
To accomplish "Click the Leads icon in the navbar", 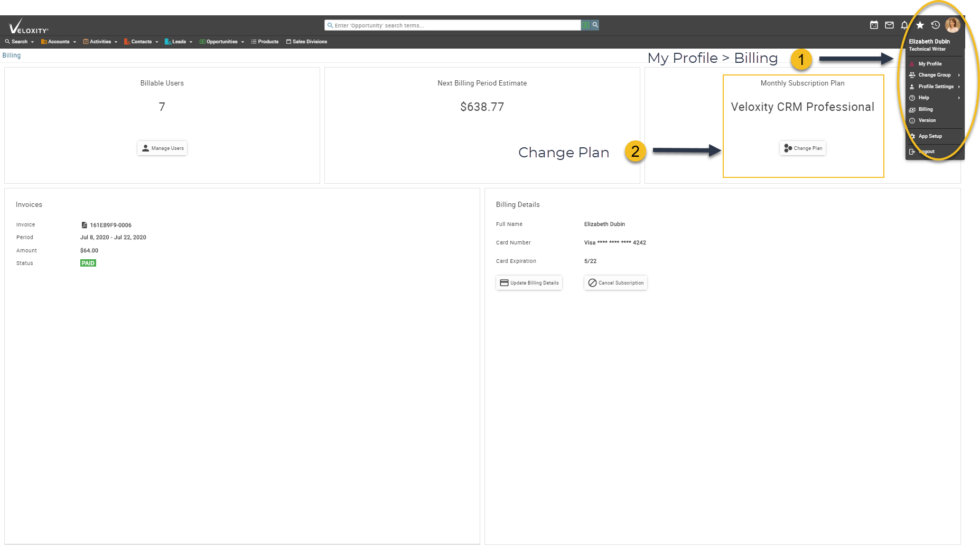I will click(x=167, y=42).
